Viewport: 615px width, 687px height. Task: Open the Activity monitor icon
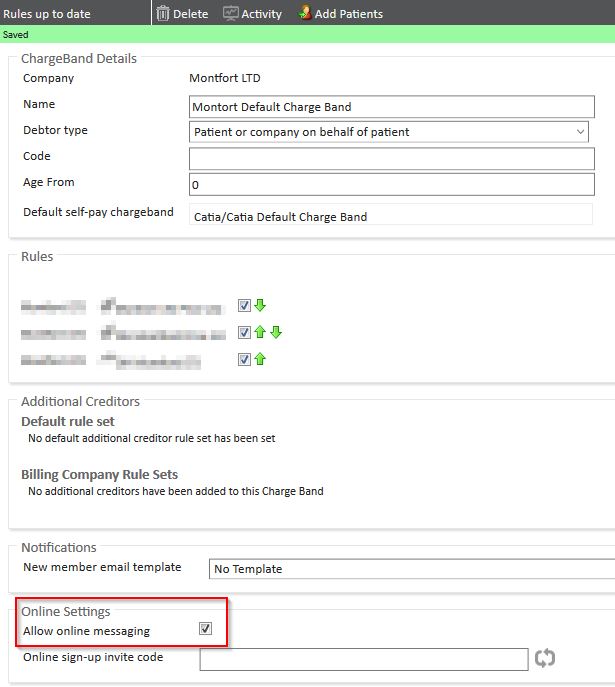pos(231,13)
